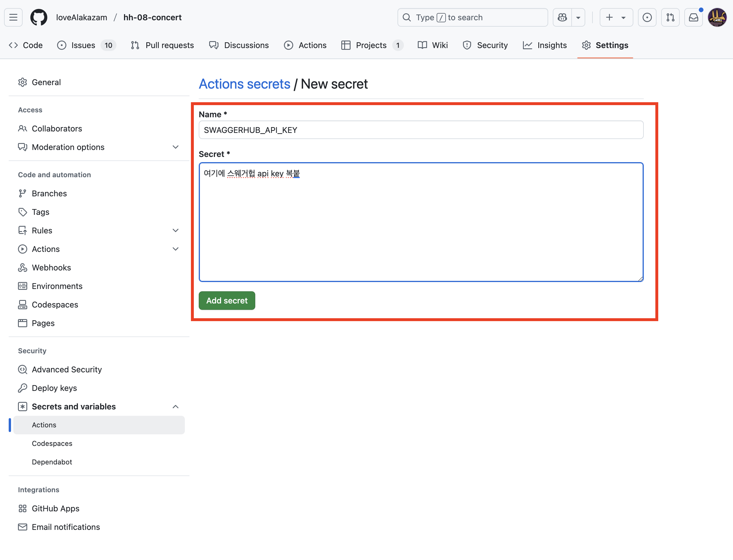Open the notifications inbox

tap(694, 17)
